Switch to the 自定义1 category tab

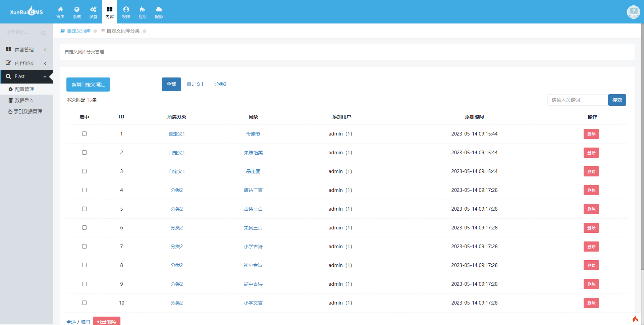pos(195,84)
